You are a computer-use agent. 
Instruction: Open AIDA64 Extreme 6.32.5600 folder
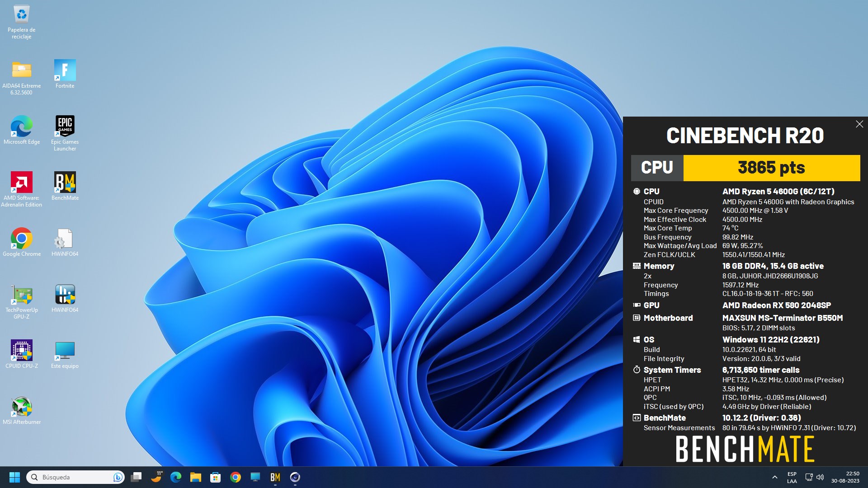21,77
